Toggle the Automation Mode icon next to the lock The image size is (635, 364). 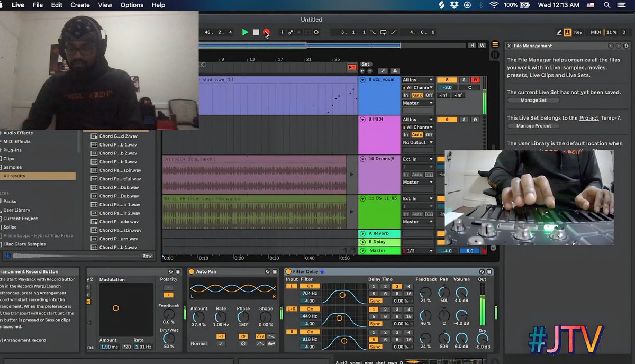pos(384,70)
